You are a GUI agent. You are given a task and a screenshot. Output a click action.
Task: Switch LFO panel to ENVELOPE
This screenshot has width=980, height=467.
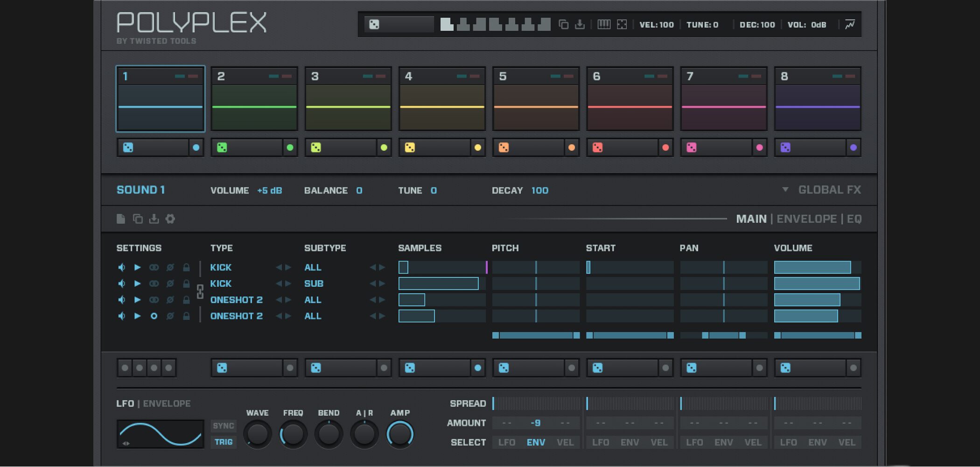167,403
